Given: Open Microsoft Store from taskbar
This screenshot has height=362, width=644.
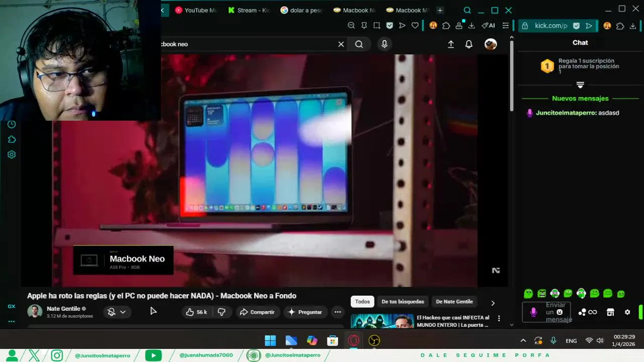Looking at the screenshot, I should pos(333,340).
